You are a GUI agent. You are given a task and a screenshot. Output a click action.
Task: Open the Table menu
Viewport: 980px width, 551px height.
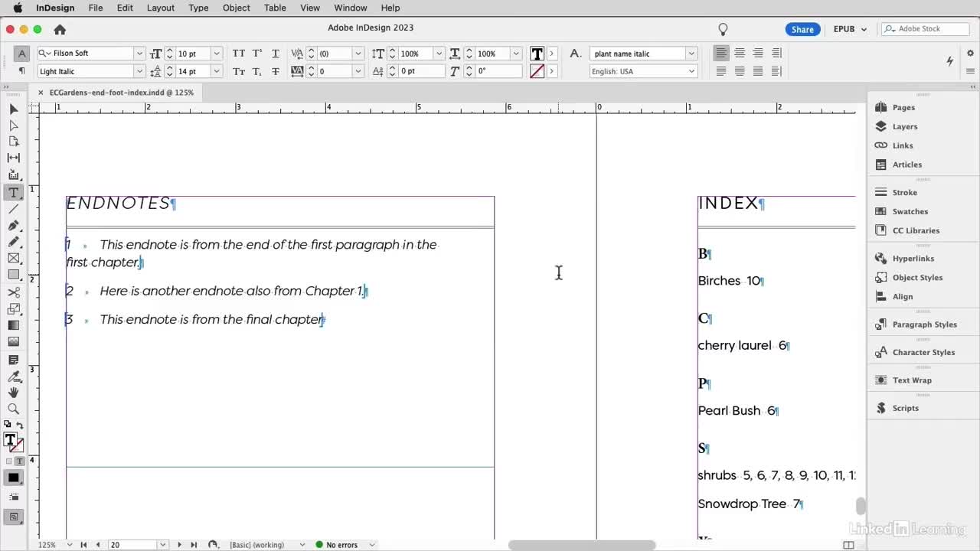pos(275,8)
